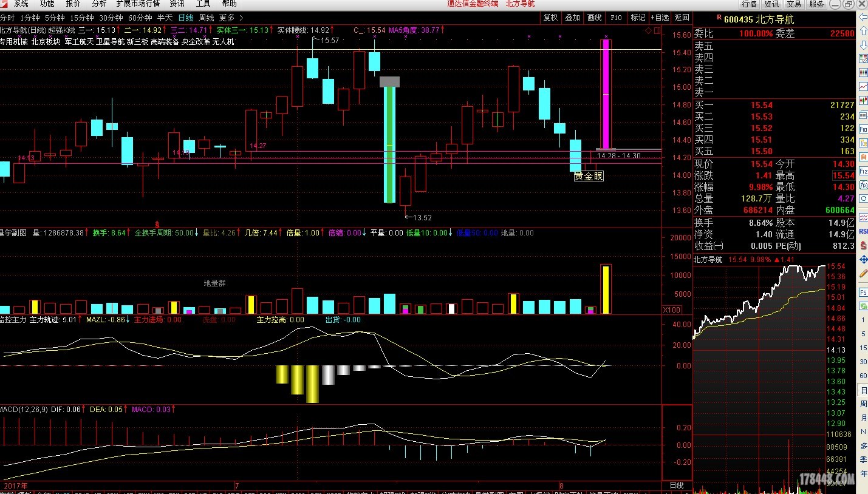This screenshot has height=494, width=868.
Task: Switch to 半天 period tab
Action: click(x=165, y=18)
